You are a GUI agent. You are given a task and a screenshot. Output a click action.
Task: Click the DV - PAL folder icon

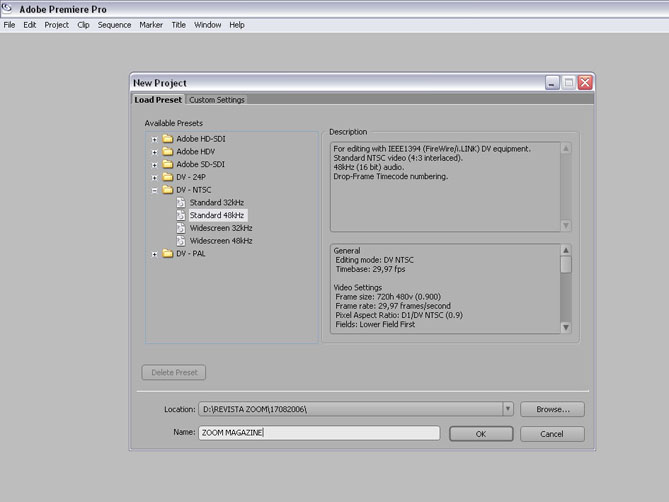point(168,254)
